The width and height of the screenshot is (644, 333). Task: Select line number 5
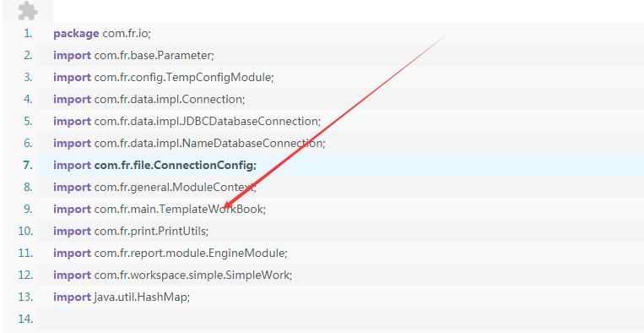pos(28,121)
